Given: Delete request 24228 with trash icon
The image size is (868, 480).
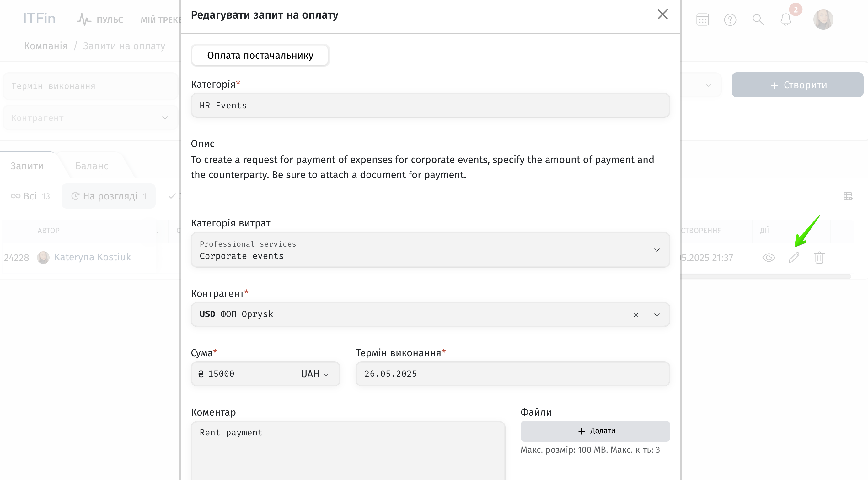Looking at the screenshot, I should (819, 258).
